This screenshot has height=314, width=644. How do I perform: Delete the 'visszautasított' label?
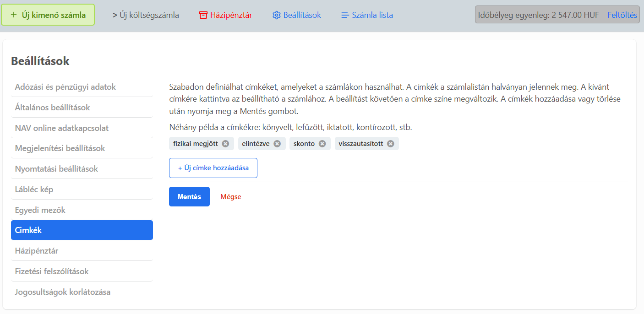(391, 144)
